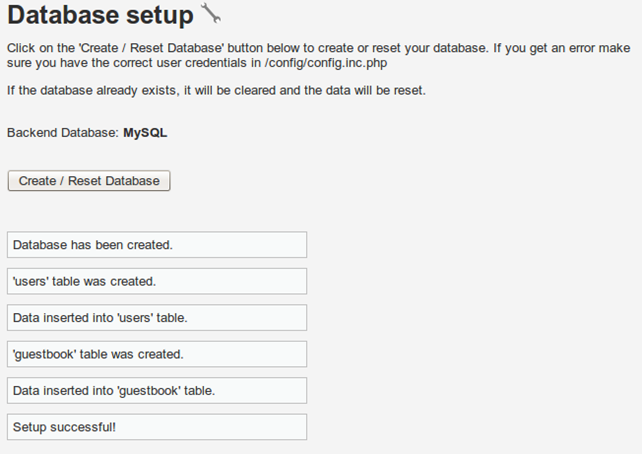642x454 pixels.
Task: Click the "'users' table was created" message
Action: click(x=84, y=281)
